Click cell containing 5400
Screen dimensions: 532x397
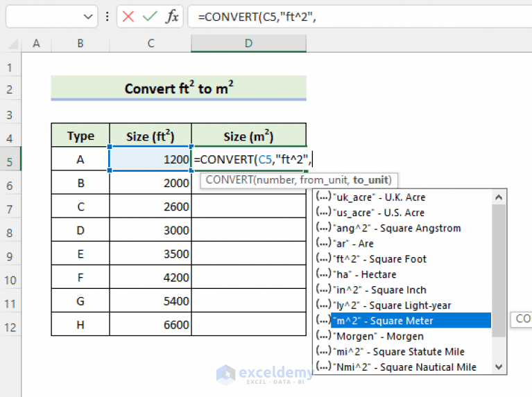tap(151, 301)
